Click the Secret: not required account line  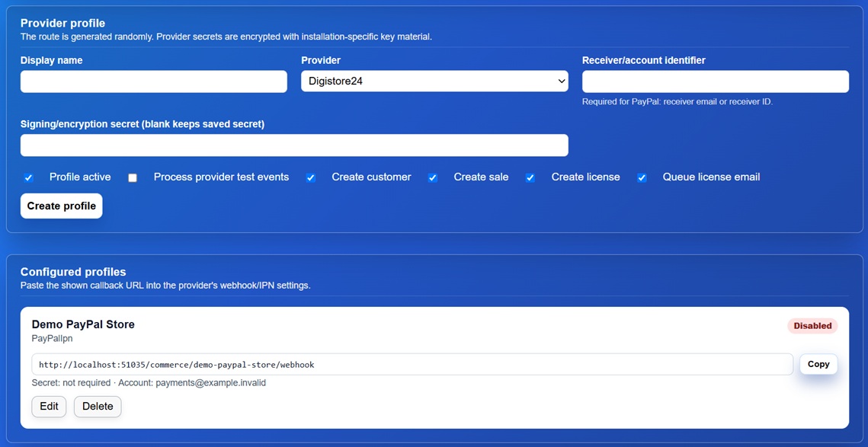[x=149, y=383]
